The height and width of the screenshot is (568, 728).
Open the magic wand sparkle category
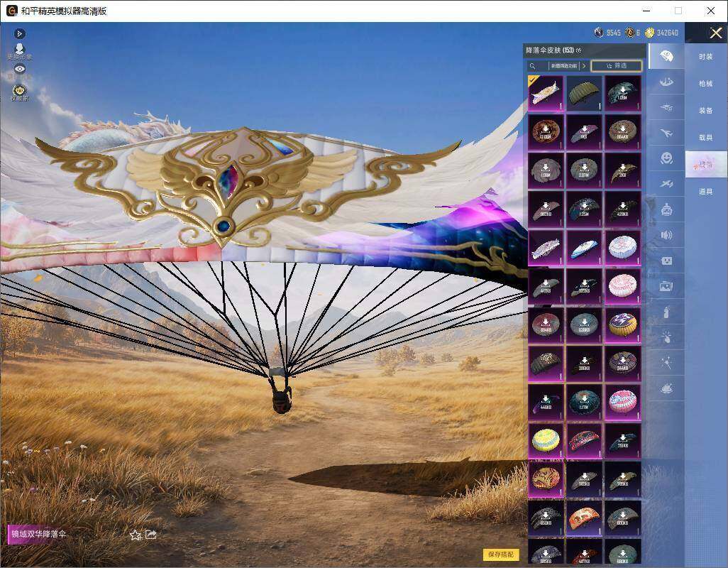[x=666, y=363]
